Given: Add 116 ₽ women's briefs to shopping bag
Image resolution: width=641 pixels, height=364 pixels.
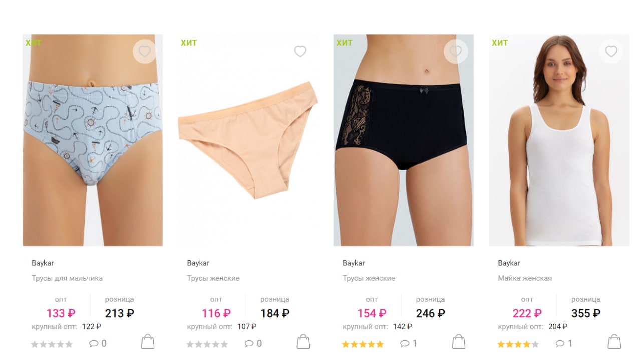Looking at the screenshot, I should [x=303, y=342].
